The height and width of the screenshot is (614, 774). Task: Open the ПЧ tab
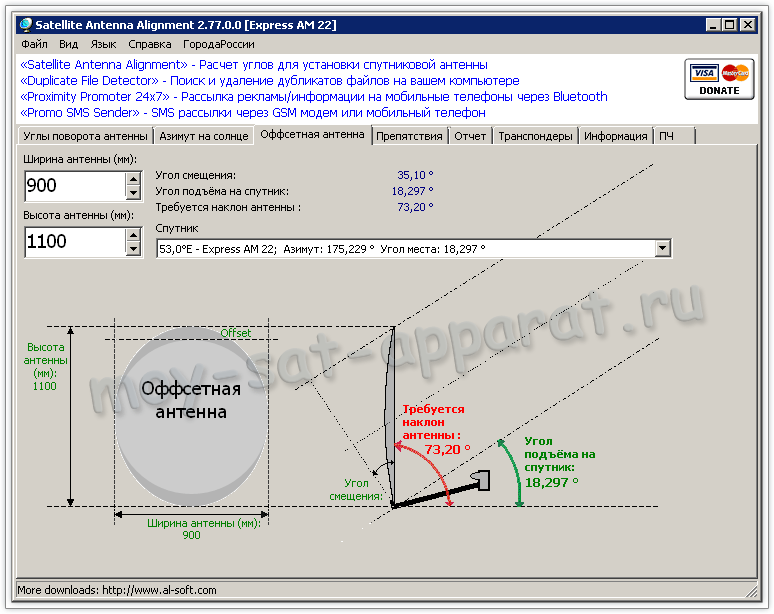point(674,136)
